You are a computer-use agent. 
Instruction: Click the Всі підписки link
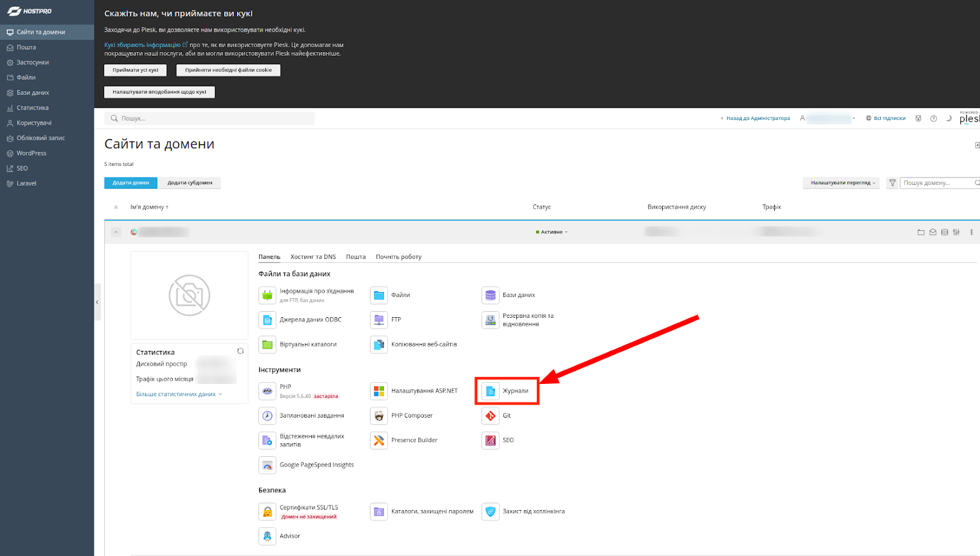886,118
